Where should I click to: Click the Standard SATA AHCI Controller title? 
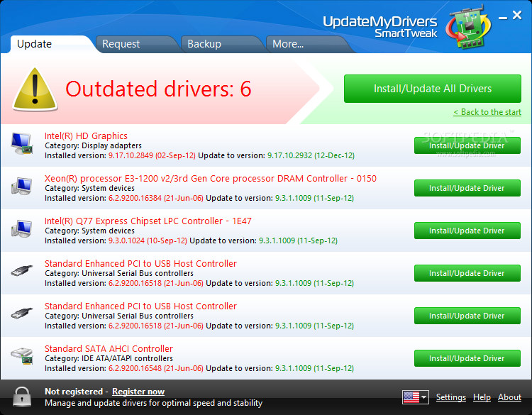coord(109,349)
